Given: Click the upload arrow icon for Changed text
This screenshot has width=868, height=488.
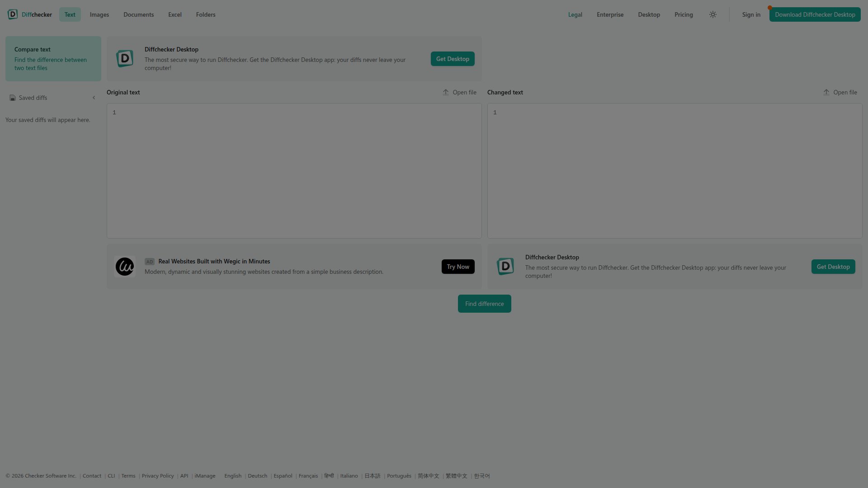Looking at the screenshot, I should (x=826, y=92).
